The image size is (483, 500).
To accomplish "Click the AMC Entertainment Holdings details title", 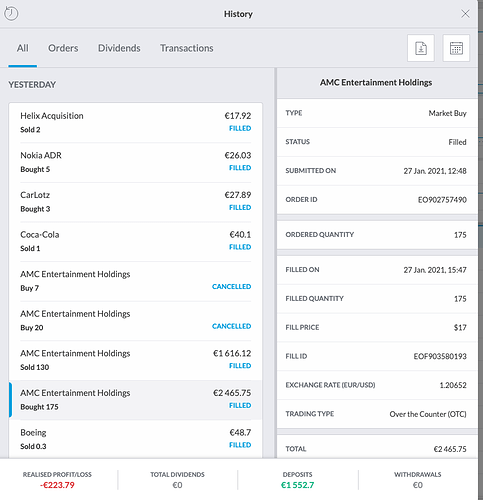I will pos(376,82).
